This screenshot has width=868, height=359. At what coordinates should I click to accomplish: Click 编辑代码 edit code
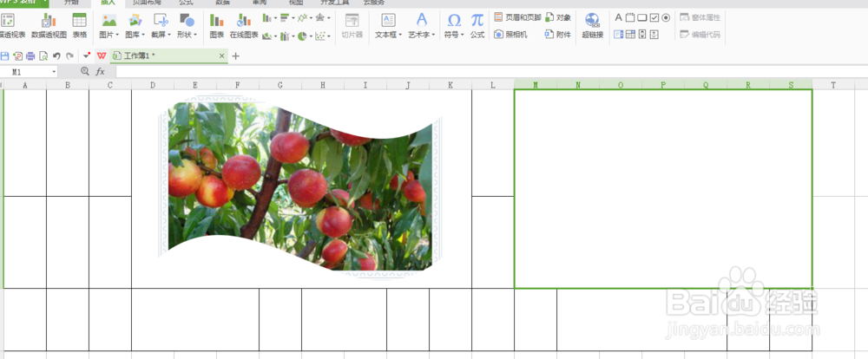click(x=700, y=35)
